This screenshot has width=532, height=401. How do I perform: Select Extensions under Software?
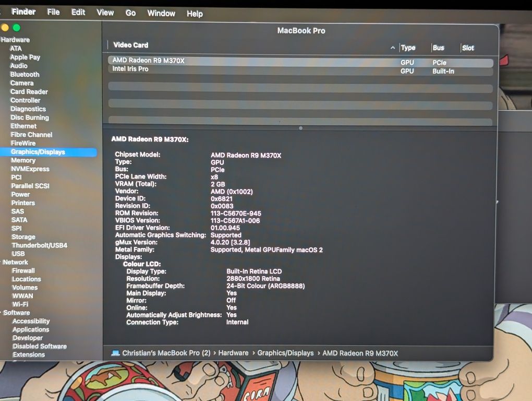(29, 355)
